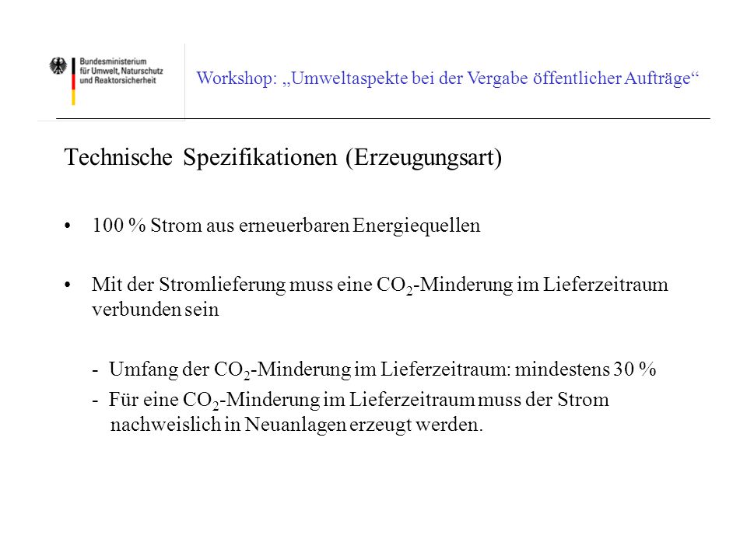Click the black-red-gold flag stripe in logo
This screenshot has width=747, height=560.
tap(73, 82)
